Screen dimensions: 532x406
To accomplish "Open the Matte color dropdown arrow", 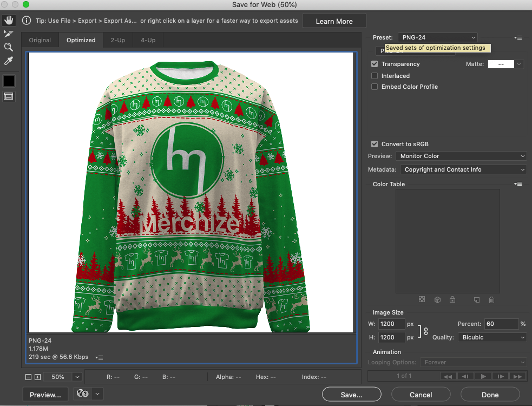I will [x=519, y=64].
